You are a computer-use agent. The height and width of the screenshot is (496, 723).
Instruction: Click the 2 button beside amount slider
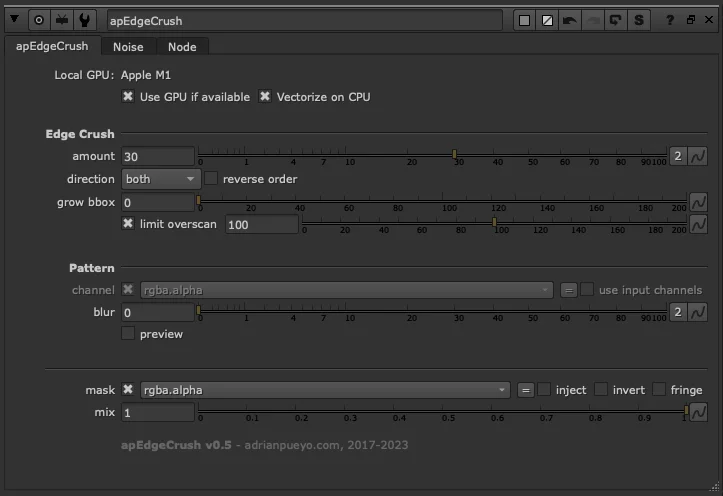point(678,156)
